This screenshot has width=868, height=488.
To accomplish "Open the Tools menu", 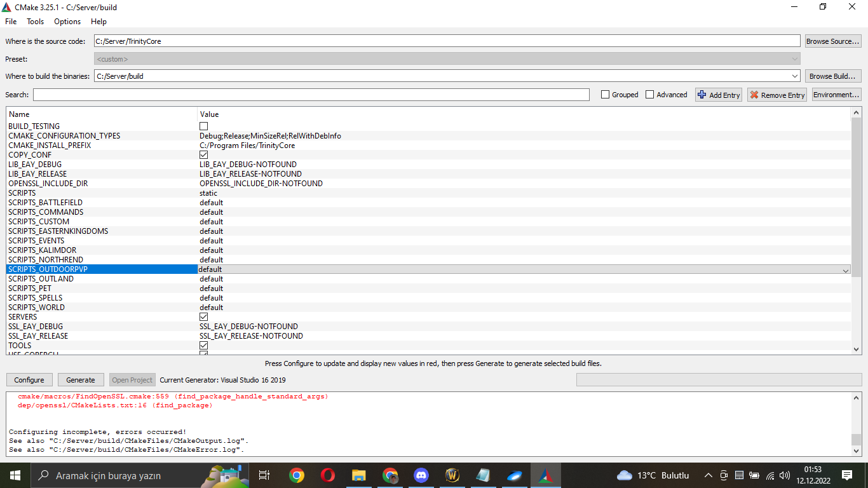I will [35, 22].
